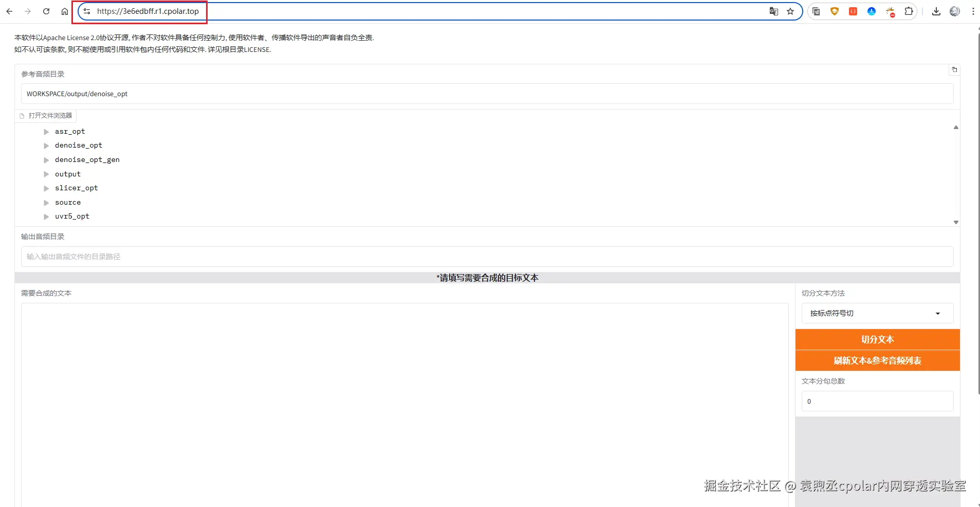Click the copy path icon on 参考音频目录 panel
The width and height of the screenshot is (980, 507).
point(954,69)
